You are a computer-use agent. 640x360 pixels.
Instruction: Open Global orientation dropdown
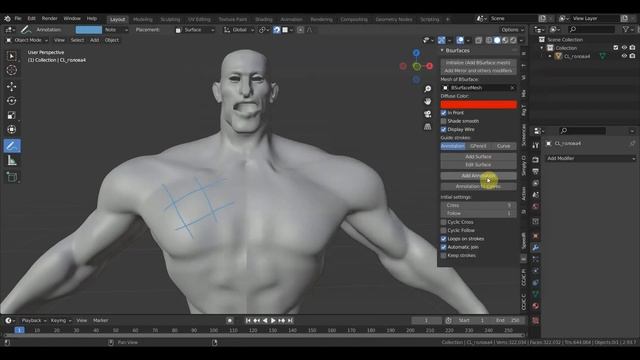239,30
